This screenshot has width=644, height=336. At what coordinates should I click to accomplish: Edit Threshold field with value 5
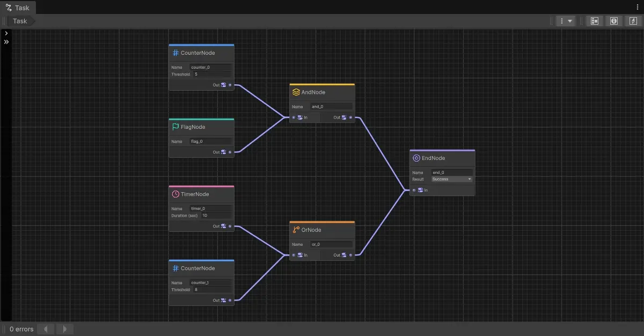coord(212,74)
